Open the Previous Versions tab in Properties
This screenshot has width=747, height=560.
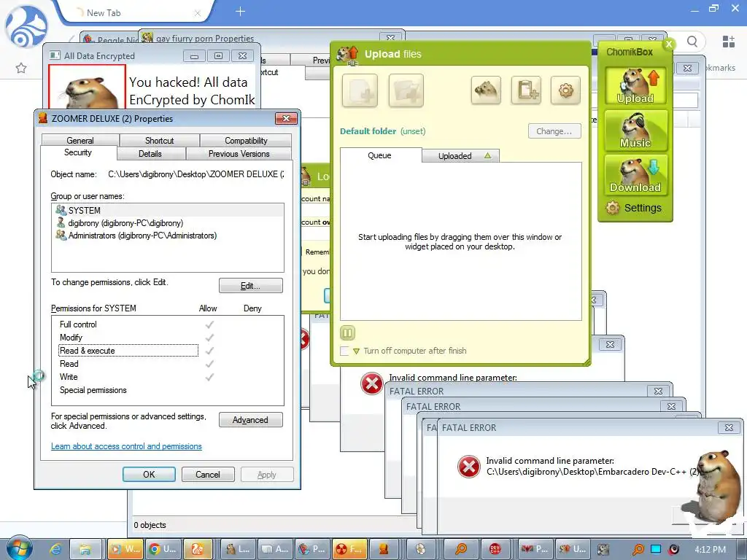tap(239, 154)
